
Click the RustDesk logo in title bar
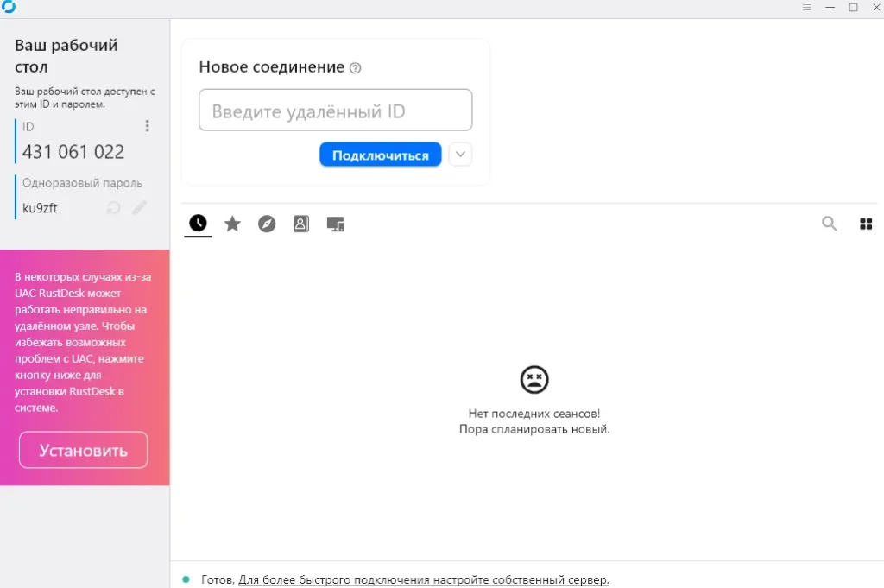pos(9,8)
